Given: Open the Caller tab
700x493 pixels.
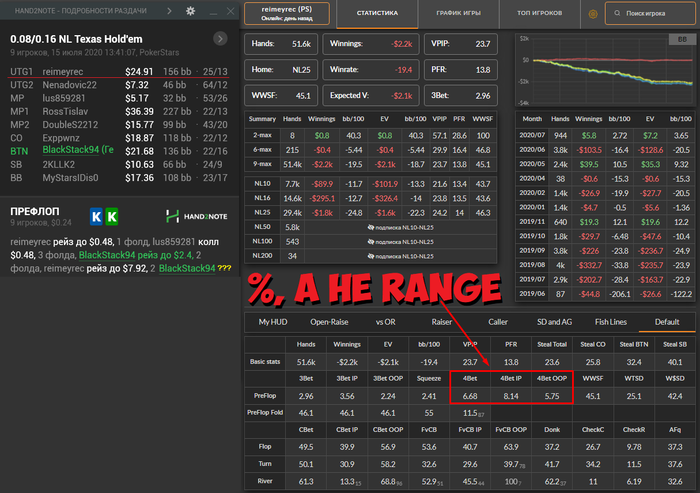Looking at the screenshot, I should 498,322.
